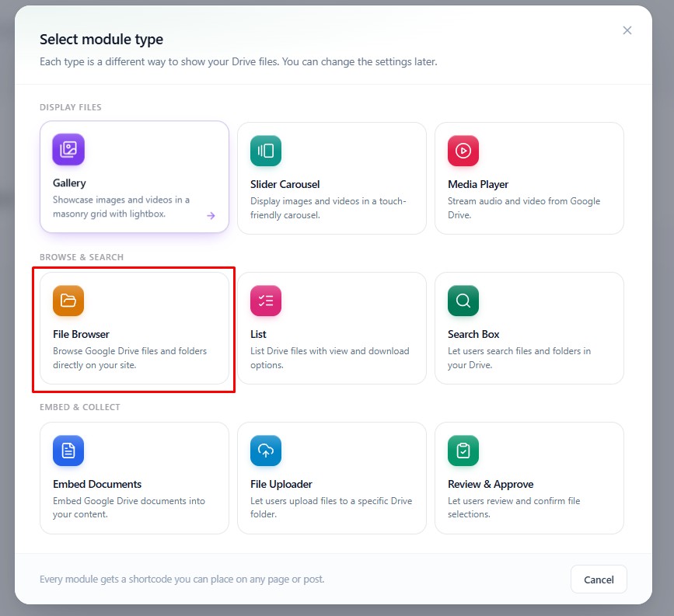Pick the Review & Approve title
The width and height of the screenshot is (674, 616).
tap(491, 484)
